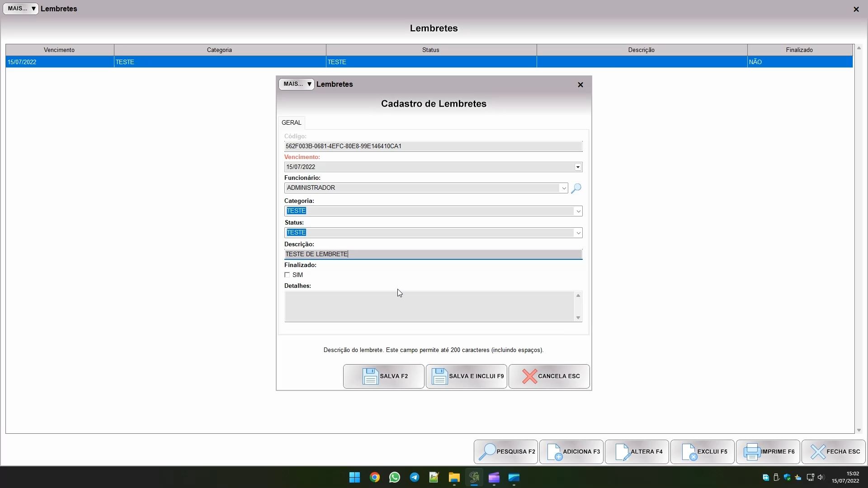This screenshot has height=488, width=868.
Task: Click CANCELA ESC red X button
Action: point(549,376)
